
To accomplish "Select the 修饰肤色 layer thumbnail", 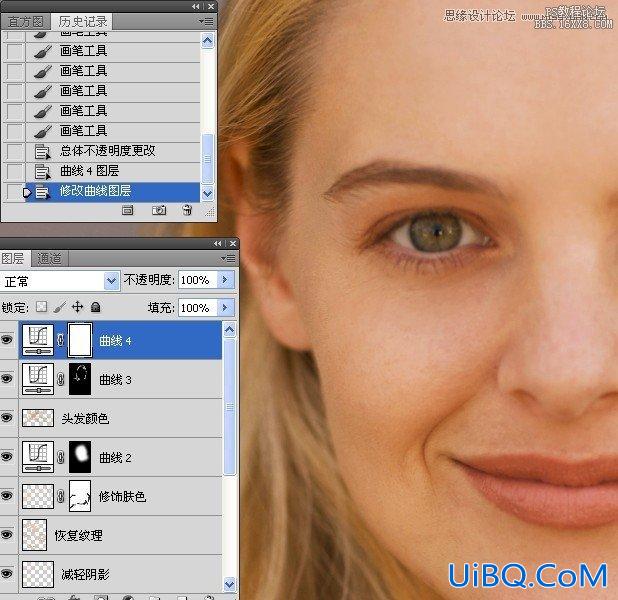I will coord(38,496).
